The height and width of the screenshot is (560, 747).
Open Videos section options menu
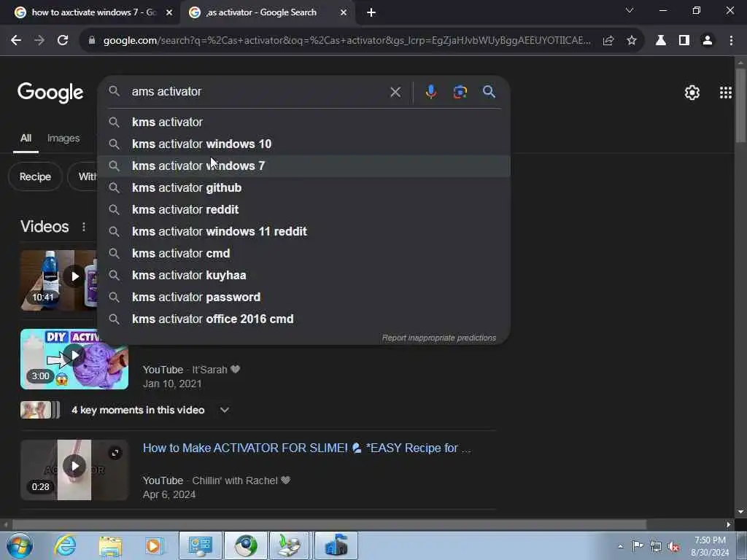[84, 227]
